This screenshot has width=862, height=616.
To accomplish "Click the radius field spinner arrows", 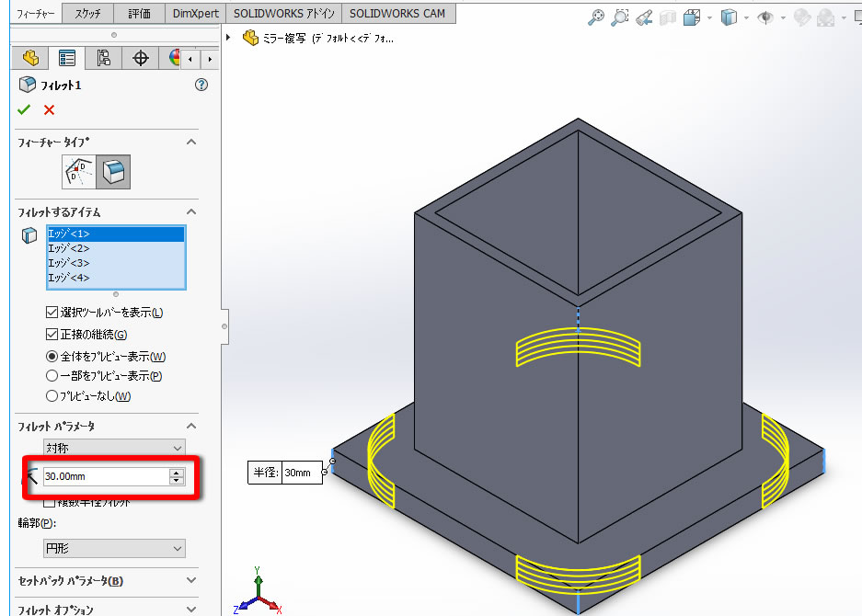I will (x=177, y=476).
